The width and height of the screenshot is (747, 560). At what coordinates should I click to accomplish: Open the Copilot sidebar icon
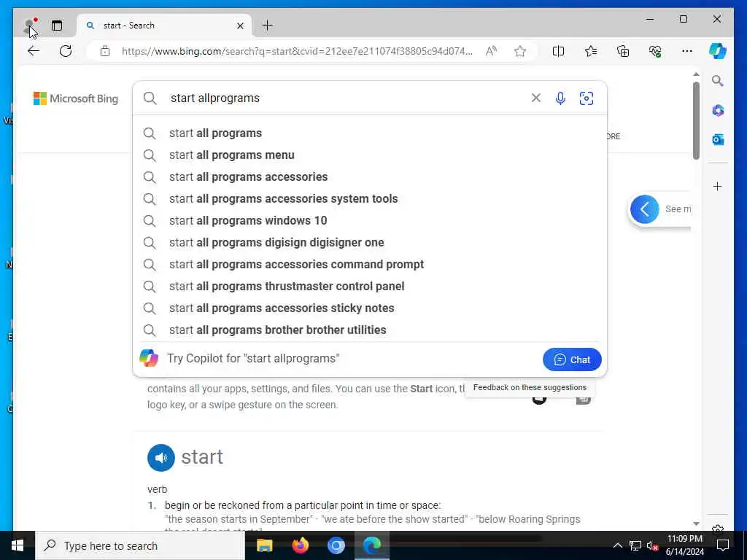click(718, 51)
